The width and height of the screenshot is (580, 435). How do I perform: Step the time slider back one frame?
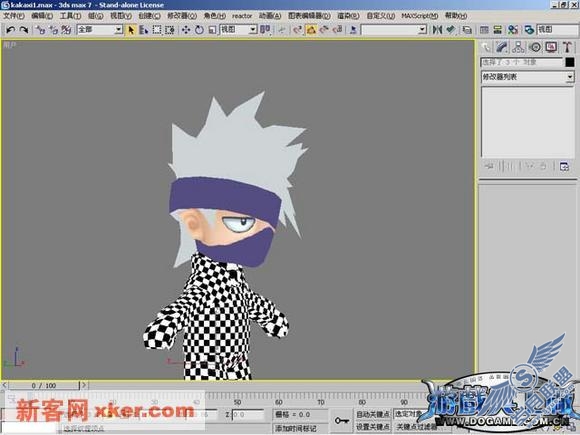4,385
